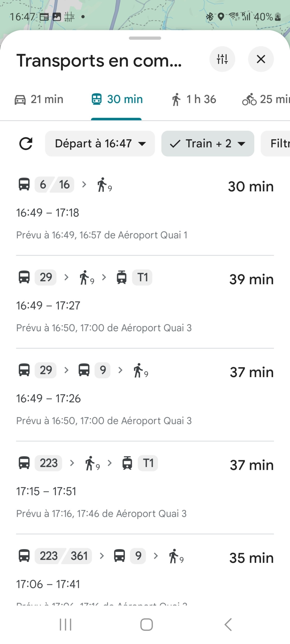Open the Android recent apps button
This screenshot has width=290, height=644.
[65, 624]
